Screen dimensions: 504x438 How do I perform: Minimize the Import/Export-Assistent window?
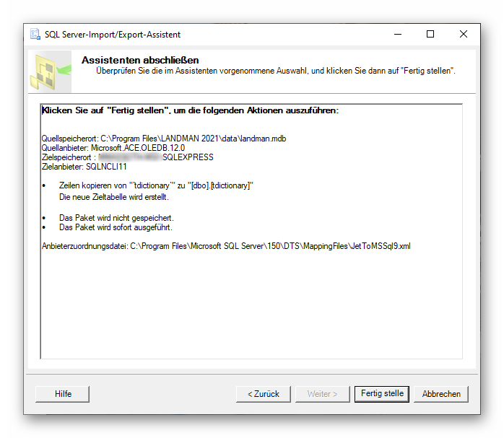point(397,34)
